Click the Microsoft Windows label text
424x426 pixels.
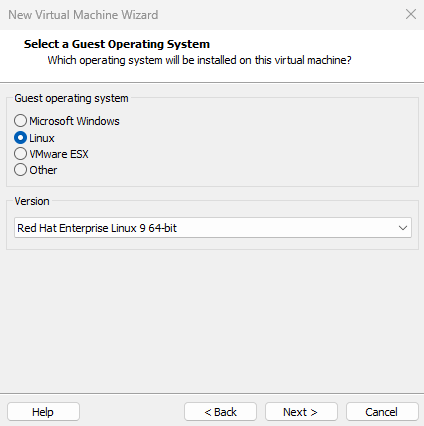[74, 121]
